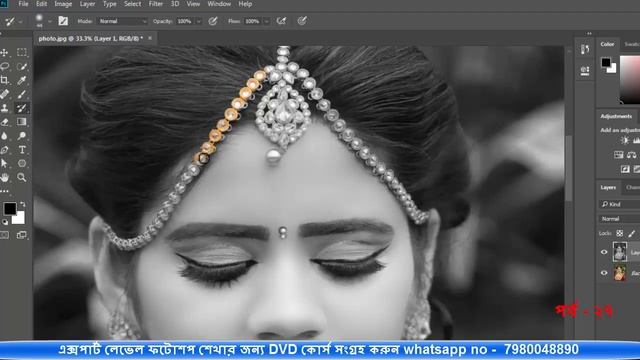This screenshot has height=360, width=640.
Task: Select the Quick Selection tool
Action: pyautogui.click(x=22, y=66)
